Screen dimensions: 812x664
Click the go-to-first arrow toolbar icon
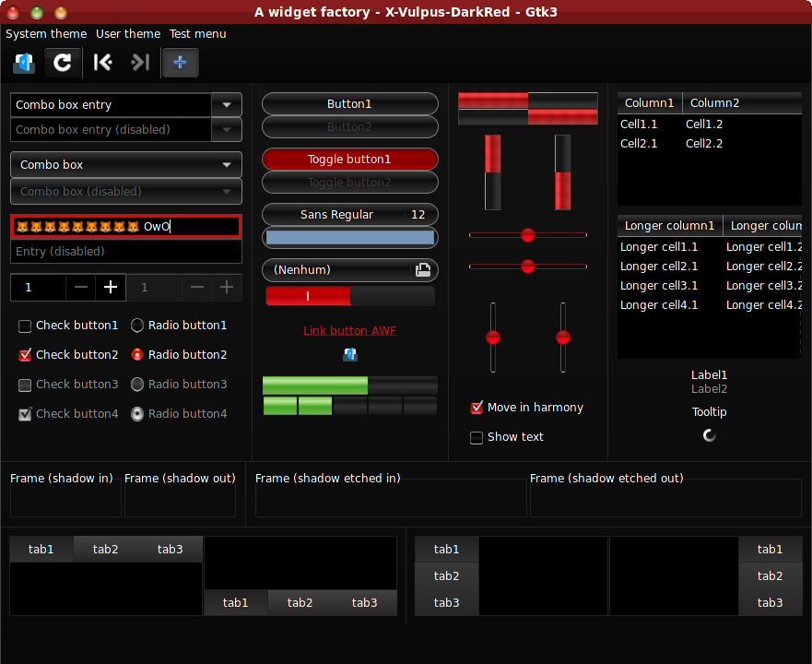click(102, 63)
